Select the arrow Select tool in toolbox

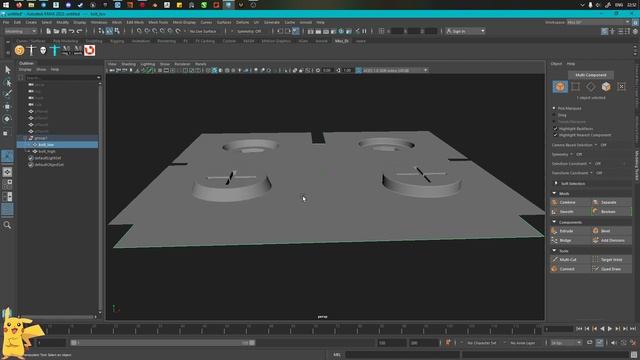point(7,70)
